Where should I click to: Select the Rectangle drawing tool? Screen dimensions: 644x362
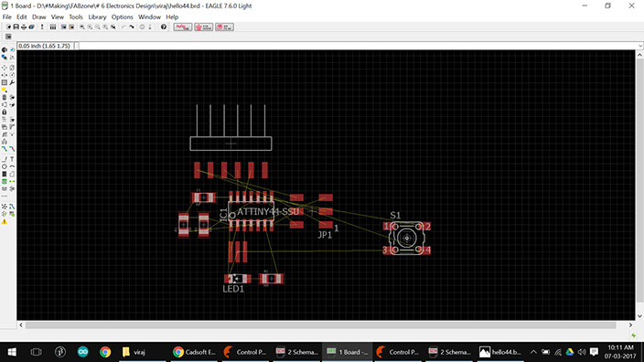(5, 174)
